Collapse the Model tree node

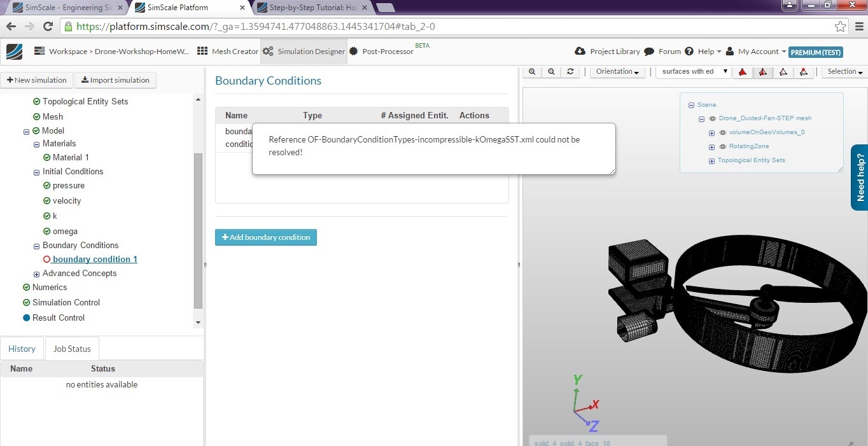pyautogui.click(x=26, y=132)
